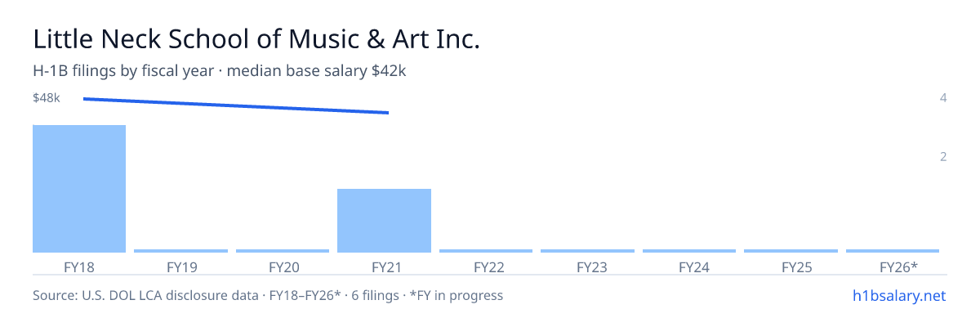
Task: Click the FY23 bar stub
Action: tap(587, 251)
